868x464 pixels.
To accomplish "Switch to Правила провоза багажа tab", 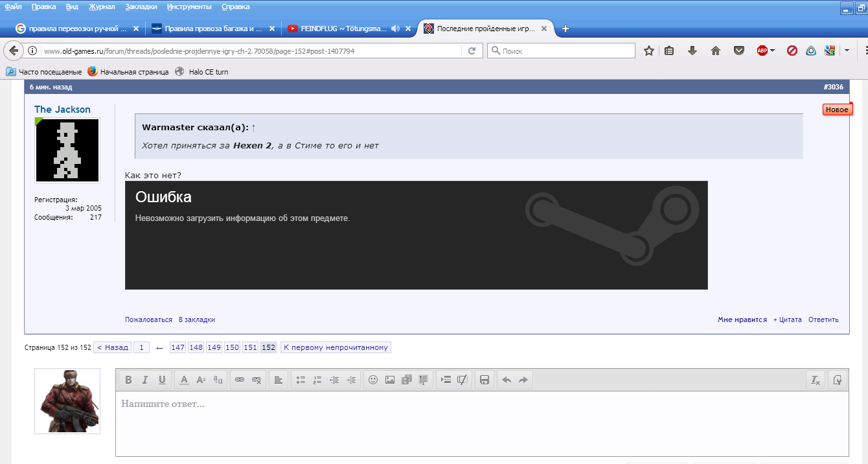I will [212, 29].
